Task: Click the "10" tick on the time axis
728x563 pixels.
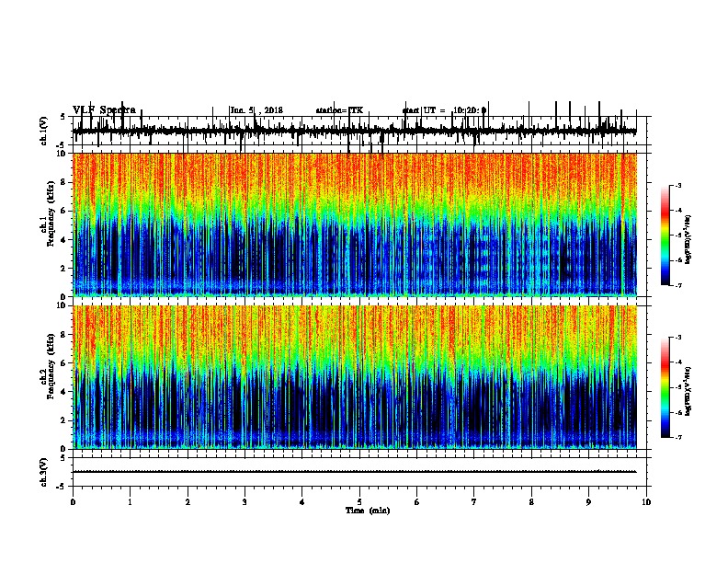Action: click(x=646, y=502)
